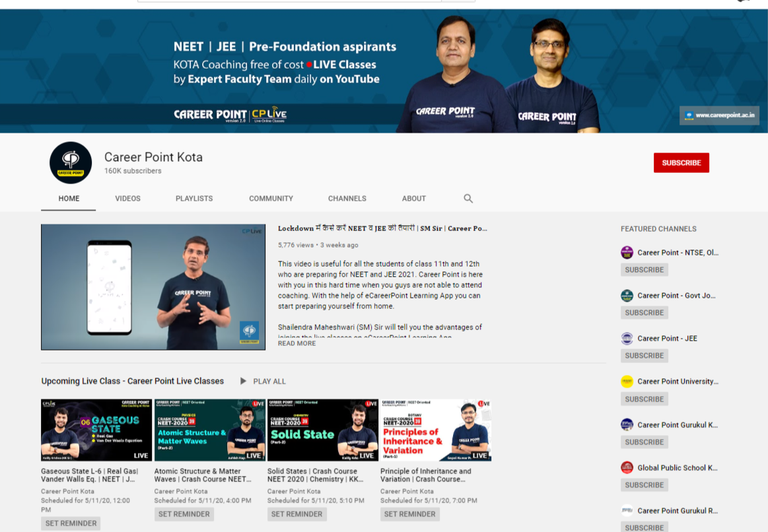Image resolution: width=768 pixels, height=532 pixels.
Task: Subscribe to Career Point Gurukul R channel
Action: [644, 527]
